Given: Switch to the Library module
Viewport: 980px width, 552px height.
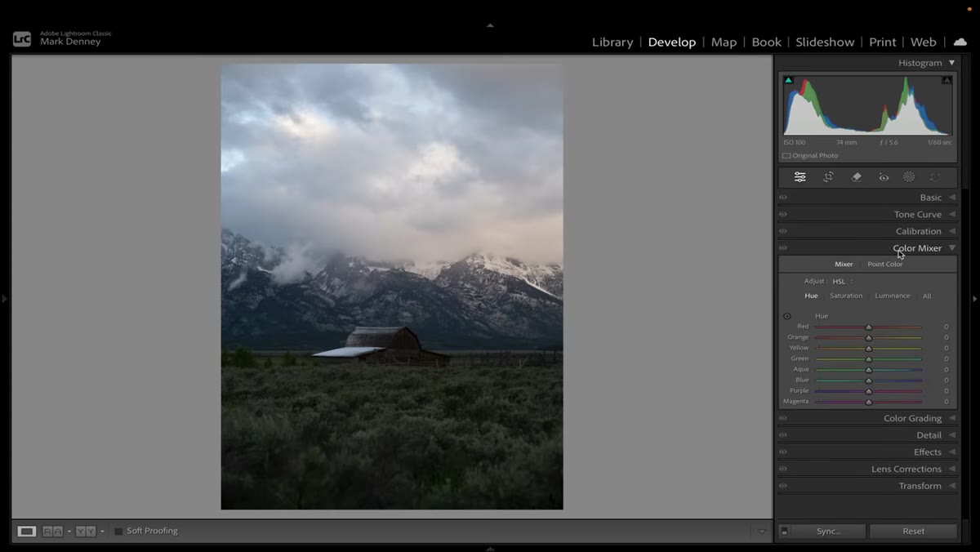Looking at the screenshot, I should coord(612,42).
